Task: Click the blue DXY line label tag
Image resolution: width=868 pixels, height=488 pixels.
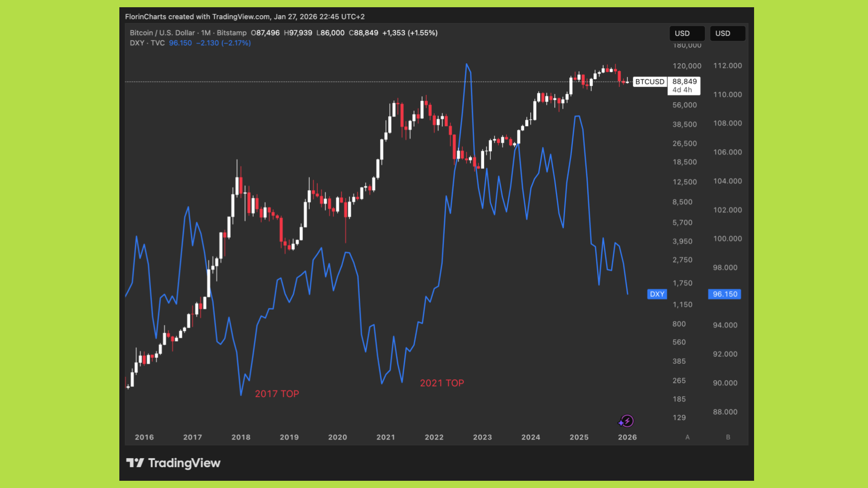Action: 657,294
